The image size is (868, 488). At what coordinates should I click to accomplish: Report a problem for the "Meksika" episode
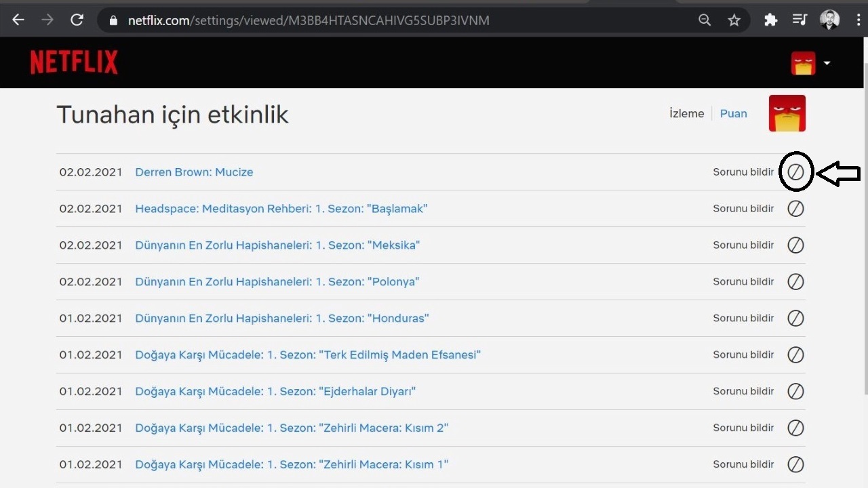pos(743,245)
